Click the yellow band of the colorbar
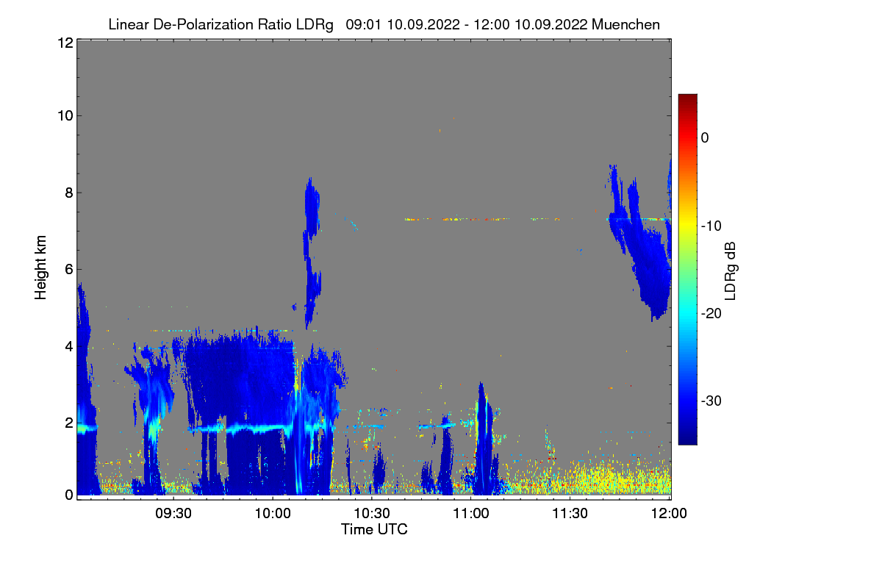 687,225
